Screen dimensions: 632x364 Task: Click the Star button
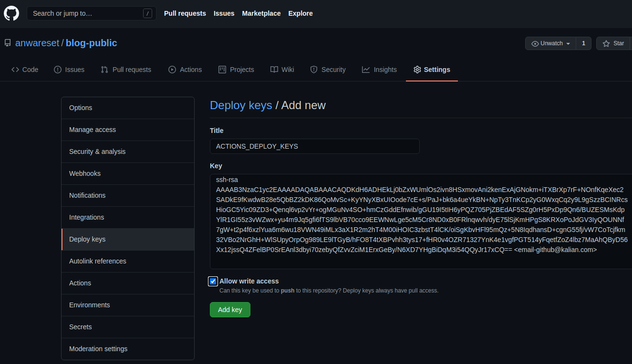(x=613, y=43)
